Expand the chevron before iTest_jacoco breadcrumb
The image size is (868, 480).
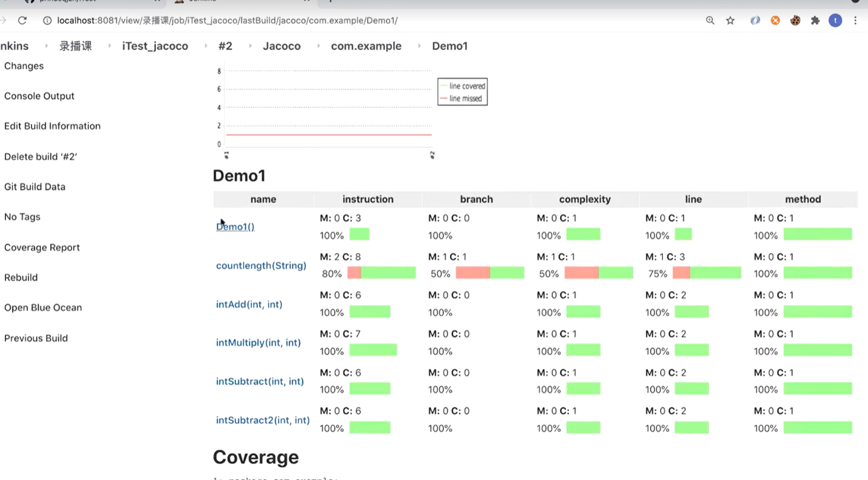[x=109, y=46]
